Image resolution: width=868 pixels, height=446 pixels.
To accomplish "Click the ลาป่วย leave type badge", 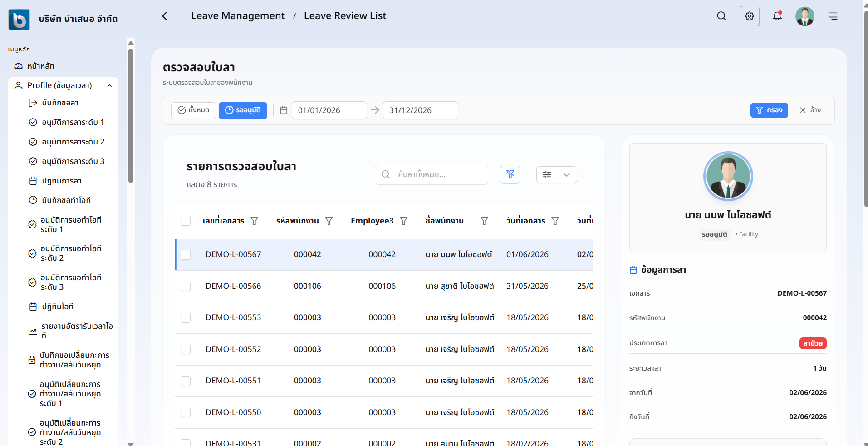I will point(813,343).
